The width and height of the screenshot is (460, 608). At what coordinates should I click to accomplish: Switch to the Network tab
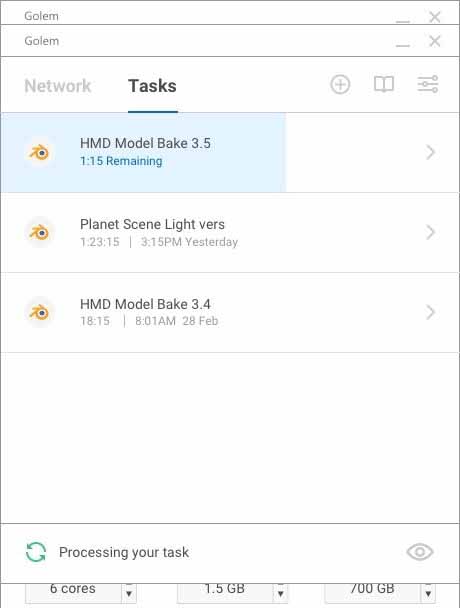[x=57, y=86]
